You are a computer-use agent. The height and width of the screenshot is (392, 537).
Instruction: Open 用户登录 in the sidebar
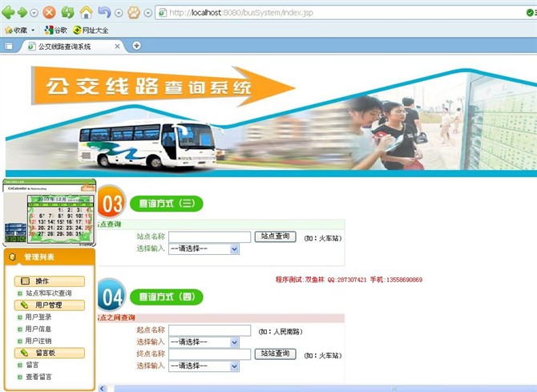tap(38, 317)
